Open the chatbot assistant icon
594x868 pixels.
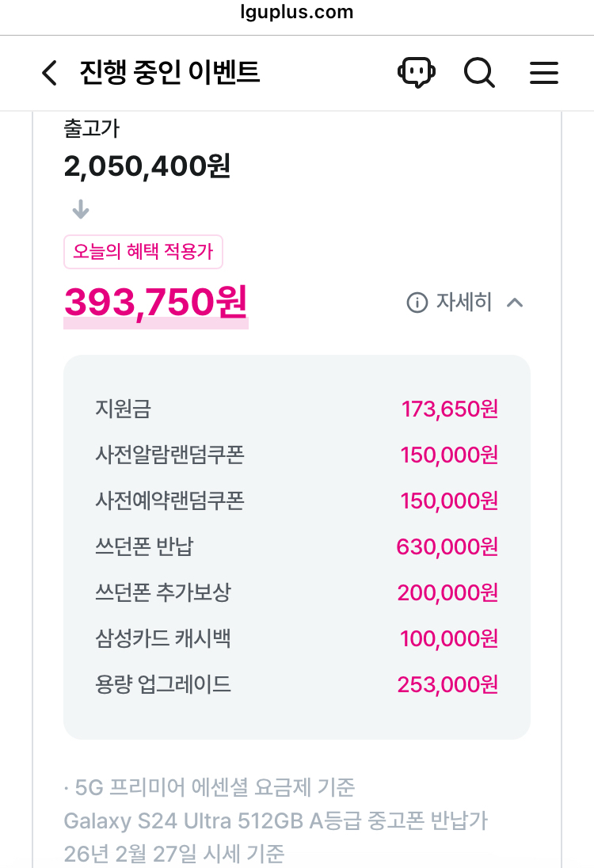click(417, 73)
